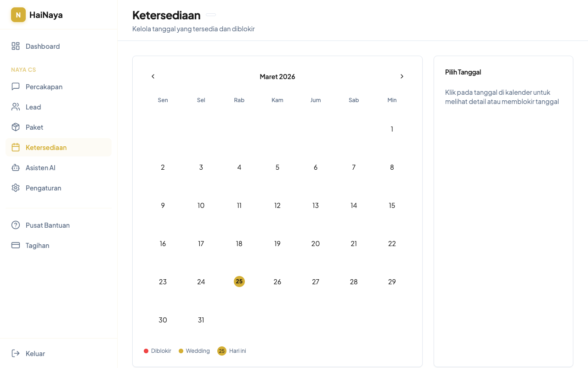The image size is (588, 368).
Task: Click the Tagihan credit card icon
Action: (16, 245)
